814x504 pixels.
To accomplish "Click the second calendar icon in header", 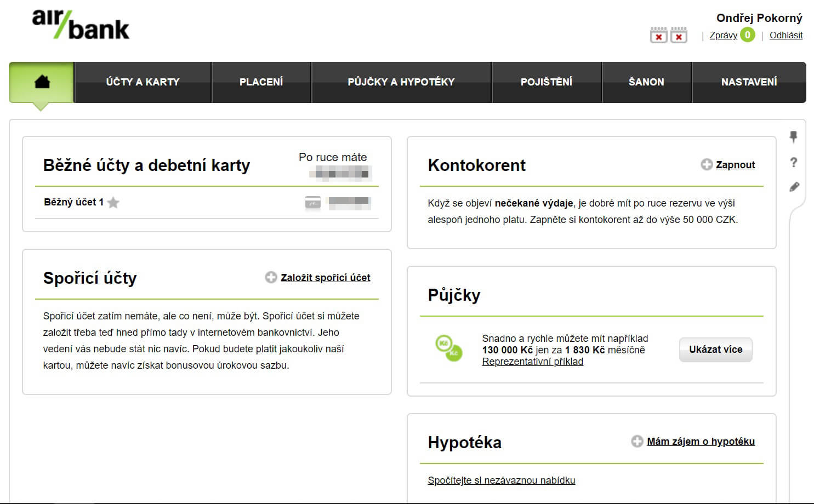I will 679,35.
